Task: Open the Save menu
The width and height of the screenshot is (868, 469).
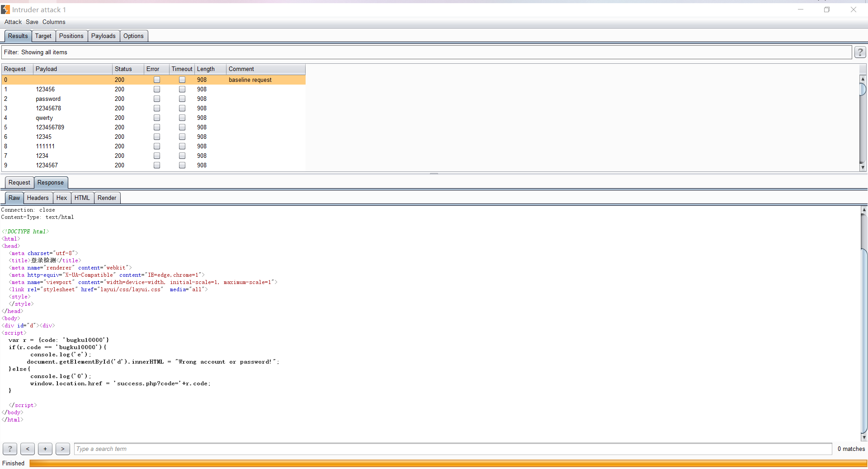Action: [x=32, y=22]
